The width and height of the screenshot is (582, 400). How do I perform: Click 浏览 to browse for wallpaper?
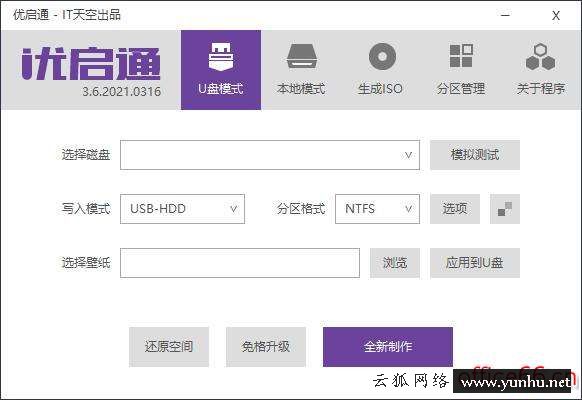click(x=395, y=263)
